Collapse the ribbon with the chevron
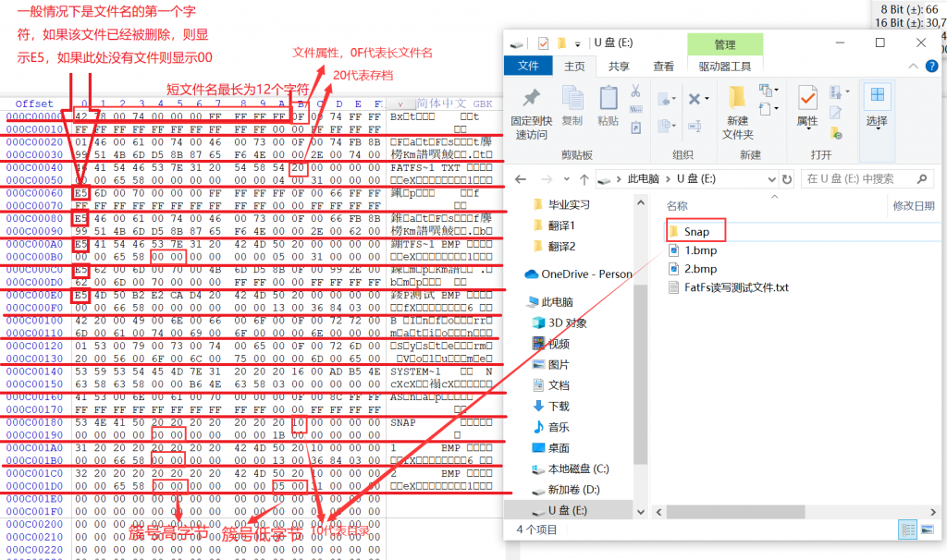Screen dimensions: 947x560 pyautogui.click(x=913, y=66)
